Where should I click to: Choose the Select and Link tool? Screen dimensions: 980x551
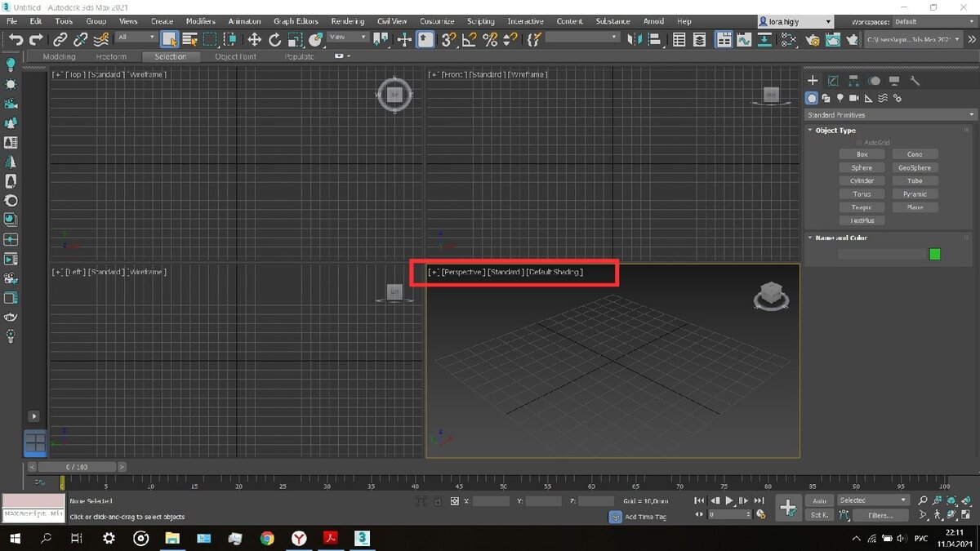[60, 38]
